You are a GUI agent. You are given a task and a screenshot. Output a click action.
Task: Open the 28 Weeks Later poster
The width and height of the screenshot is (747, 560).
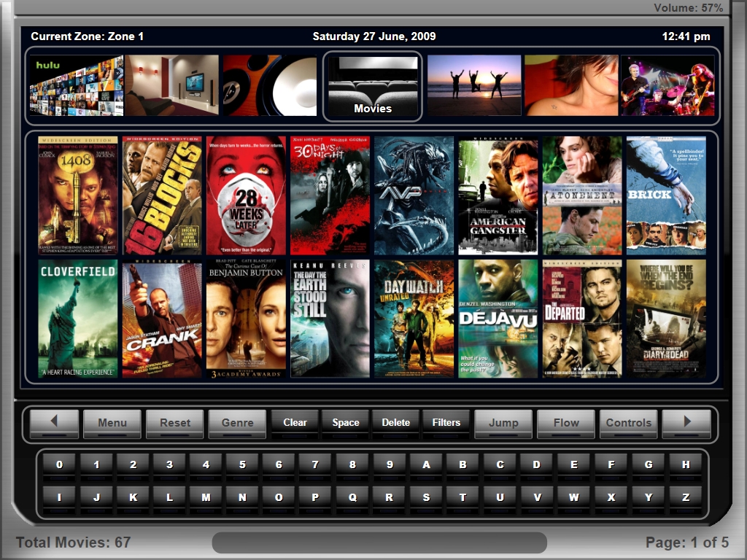coord(246,195)
